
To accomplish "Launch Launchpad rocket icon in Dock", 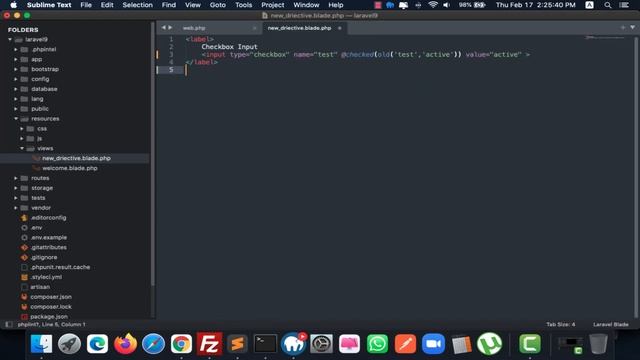I will 69,344.
